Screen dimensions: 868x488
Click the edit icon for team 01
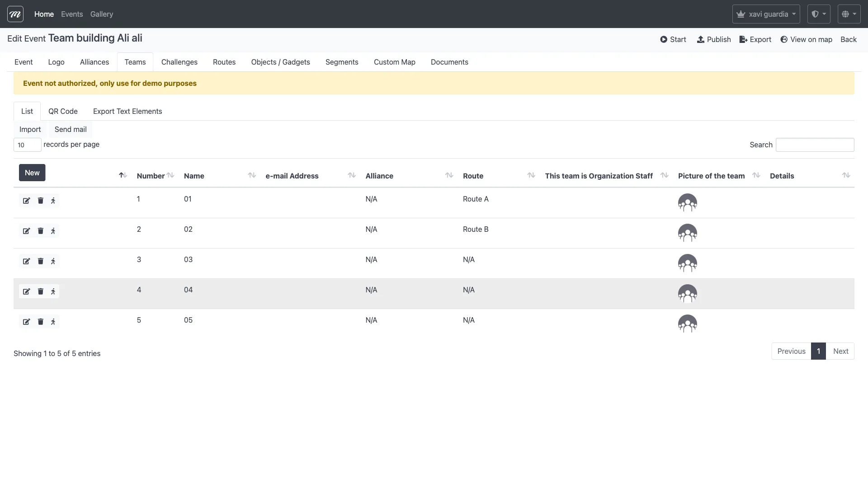(x=26, y=201)
